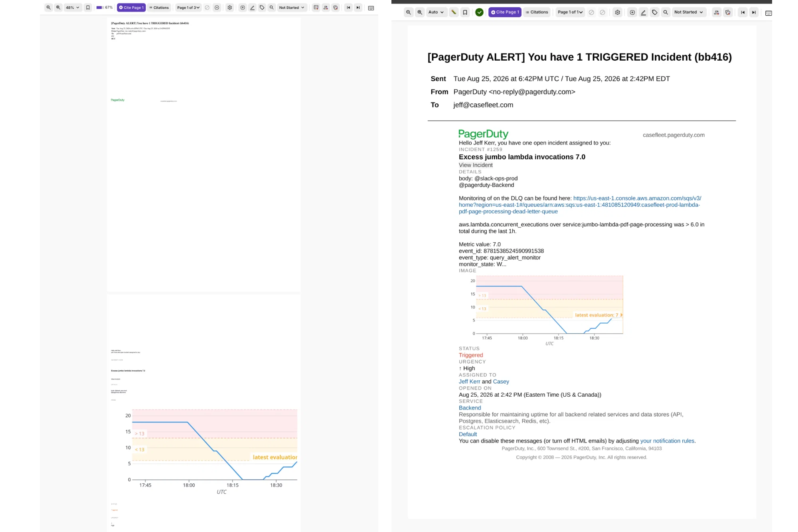
Task: Expand the Page 1 of 3 selector
Action: coord(188,8)
